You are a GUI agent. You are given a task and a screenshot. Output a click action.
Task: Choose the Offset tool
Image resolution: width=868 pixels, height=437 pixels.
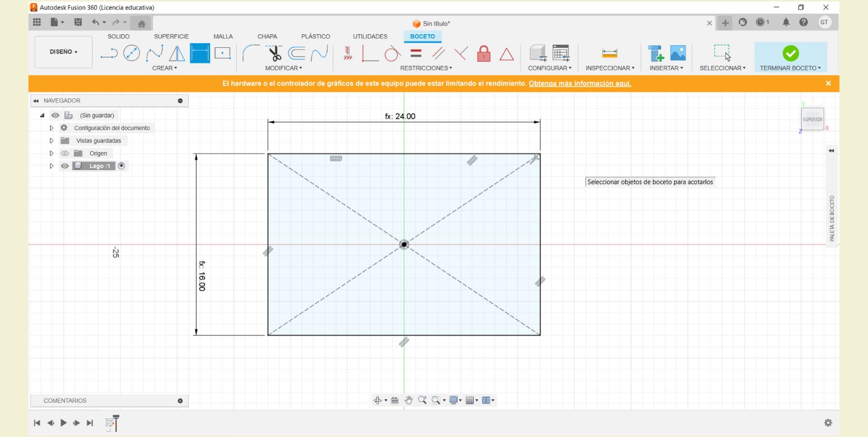point(296,53)
